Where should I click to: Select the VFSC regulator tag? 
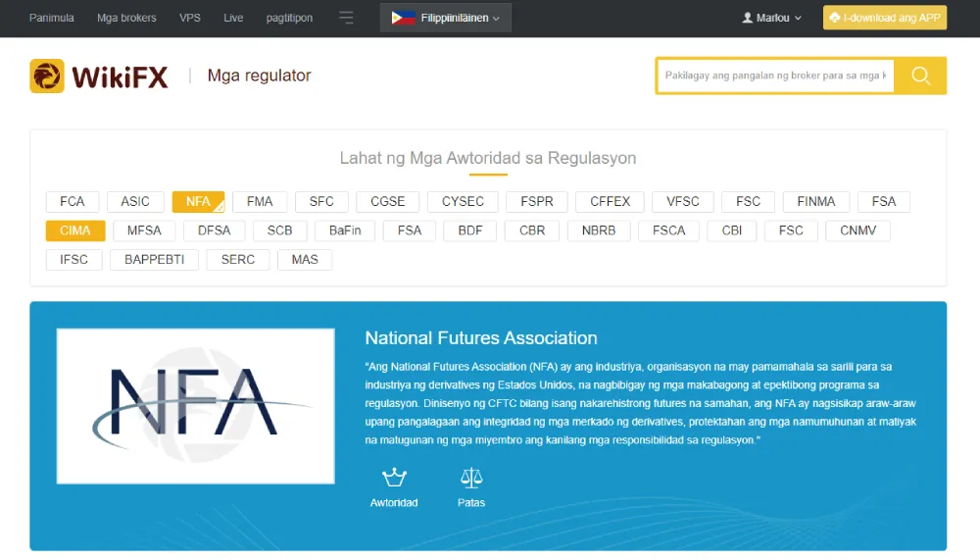tap(682, 201)
